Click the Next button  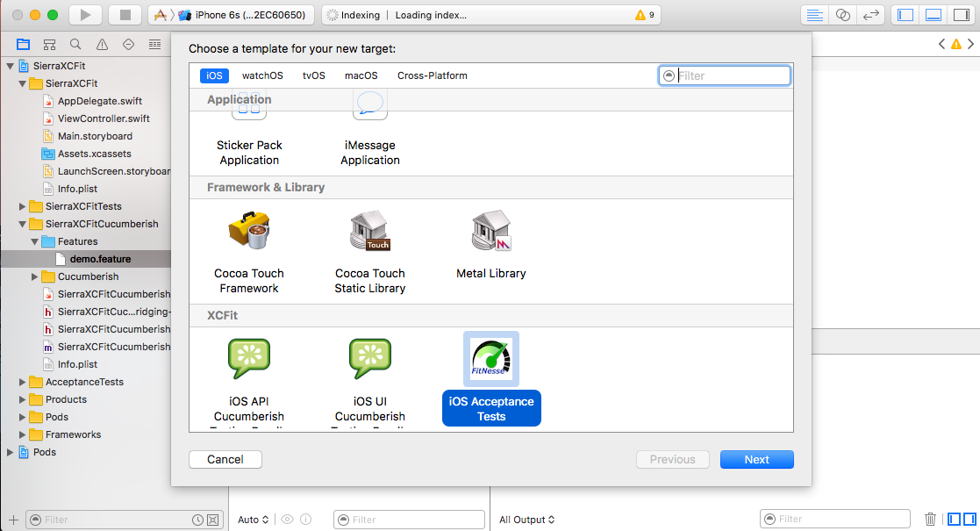click(757, 459)
